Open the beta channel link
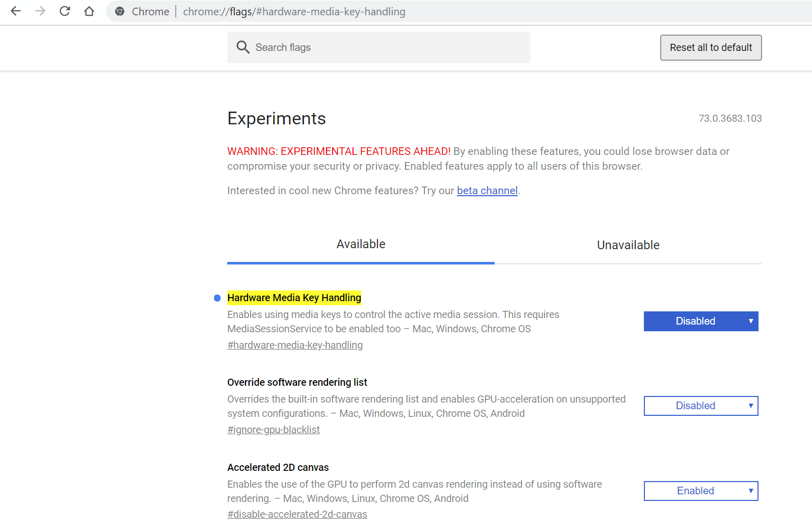This screenshot has height=531, width=812. click(x=487, y=191)
